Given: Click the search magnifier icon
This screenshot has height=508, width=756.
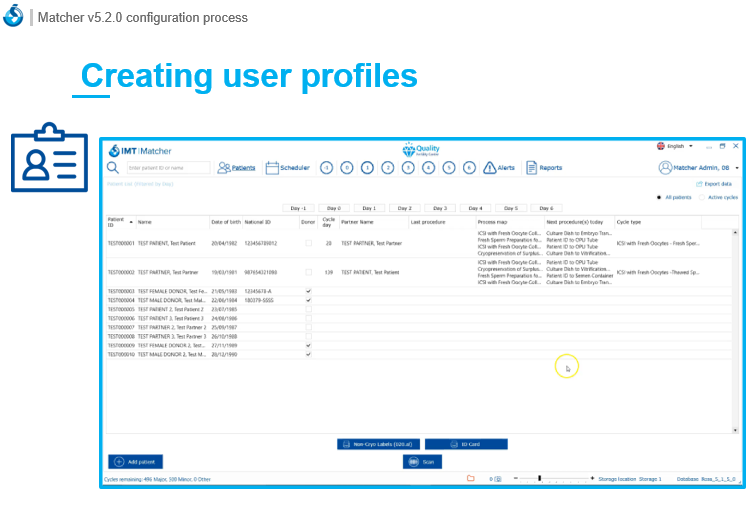Looking at the screenshot, I should (113, 168).
